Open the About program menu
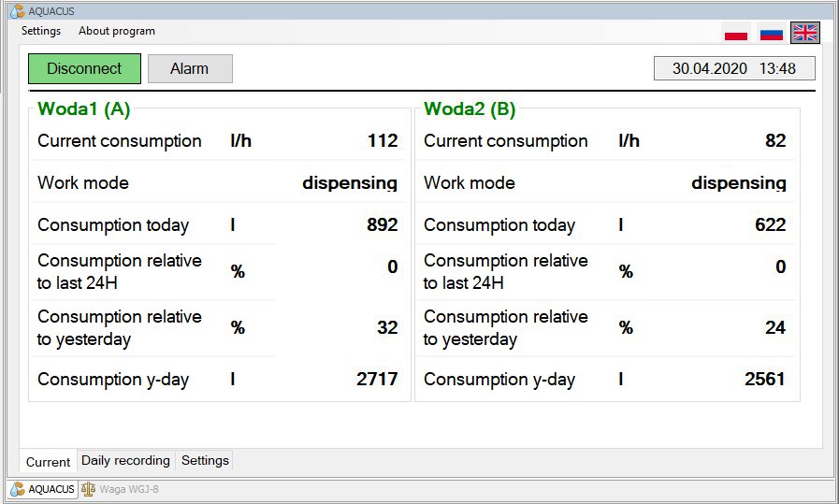Image resolution: width=839 pixels, height=504 pixels. [117, 31]
